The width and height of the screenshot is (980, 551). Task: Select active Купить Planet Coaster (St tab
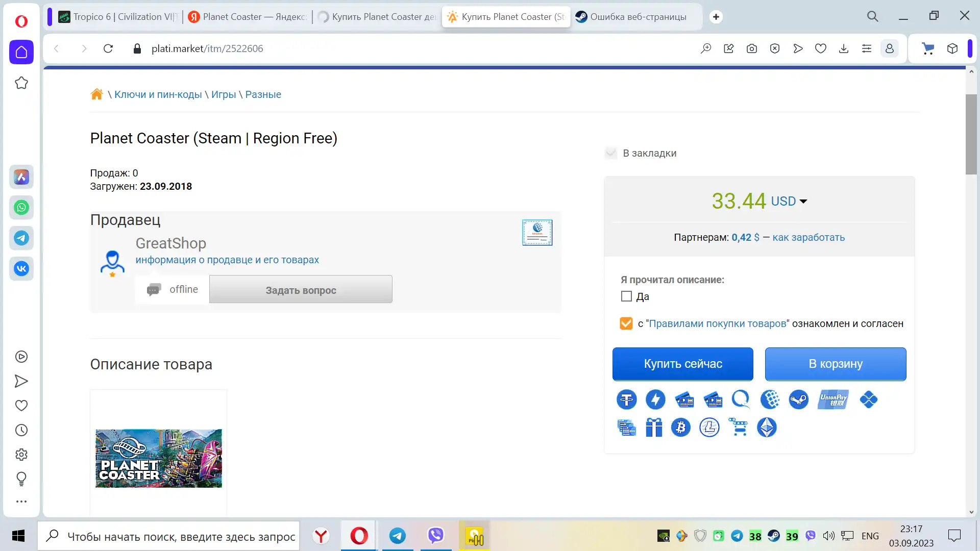[x=506, y=17]
